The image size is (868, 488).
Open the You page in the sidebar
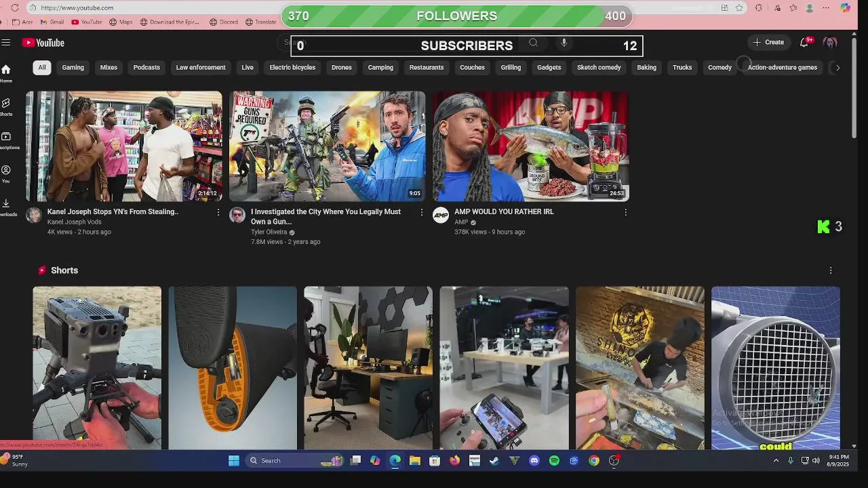pyautogui.click(x=6, y=174)
